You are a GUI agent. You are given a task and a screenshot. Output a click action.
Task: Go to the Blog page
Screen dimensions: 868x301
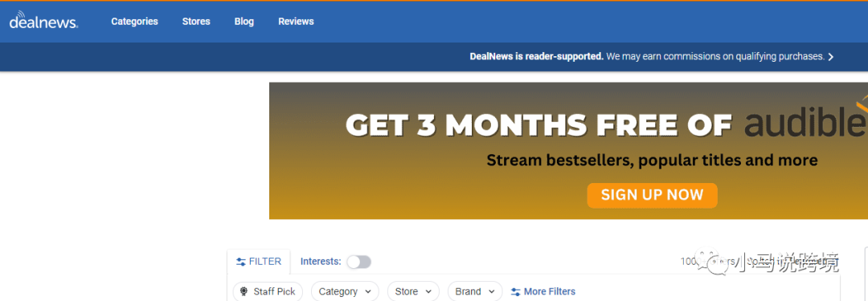point(244,22)
